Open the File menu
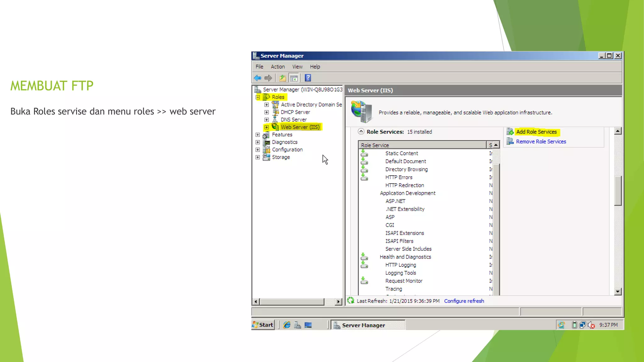 pyautogui.click(x=259, y=67)
